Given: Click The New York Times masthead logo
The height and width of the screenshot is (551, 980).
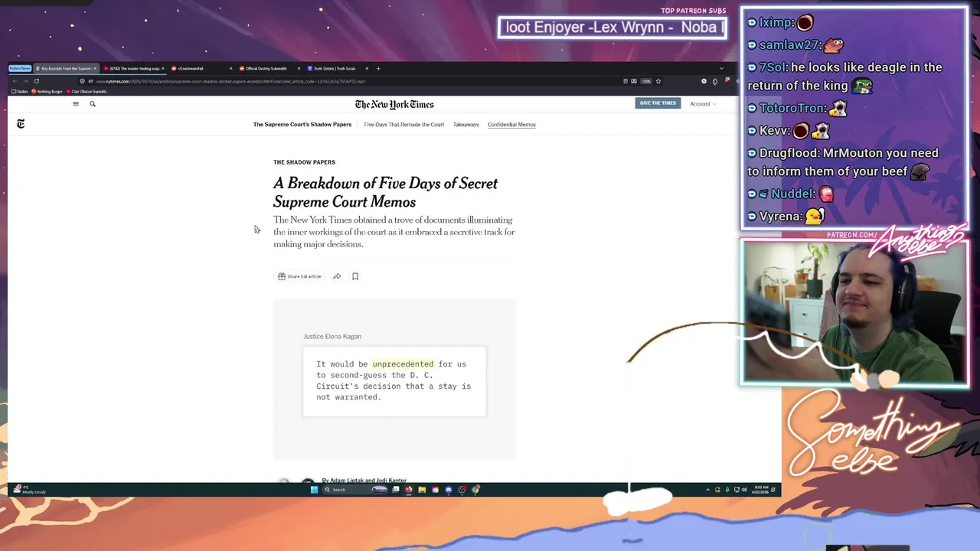Looking at the screenshot, I should [x=394, y=104].
